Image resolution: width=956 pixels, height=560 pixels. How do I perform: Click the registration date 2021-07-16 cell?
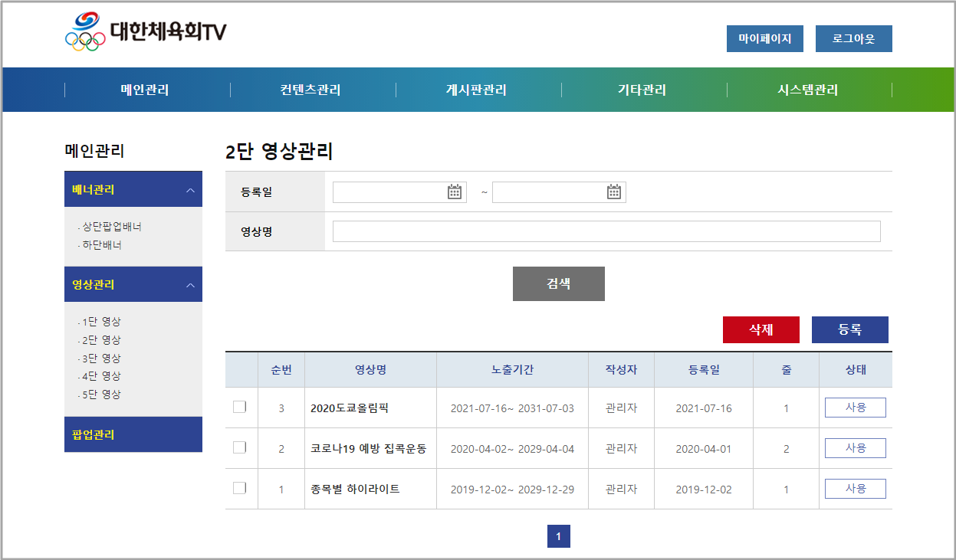pos(704,408)
